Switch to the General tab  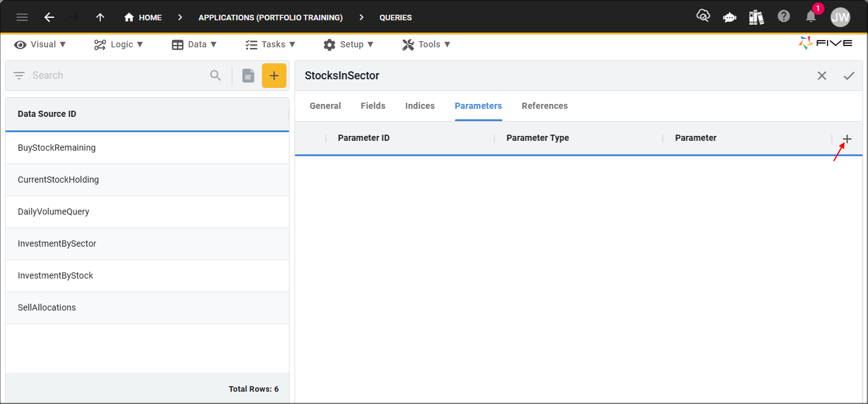coord(325,106)
